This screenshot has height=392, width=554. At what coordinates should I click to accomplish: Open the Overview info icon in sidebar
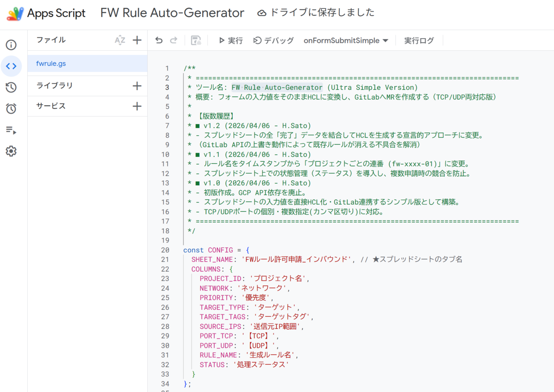(11, 45)
